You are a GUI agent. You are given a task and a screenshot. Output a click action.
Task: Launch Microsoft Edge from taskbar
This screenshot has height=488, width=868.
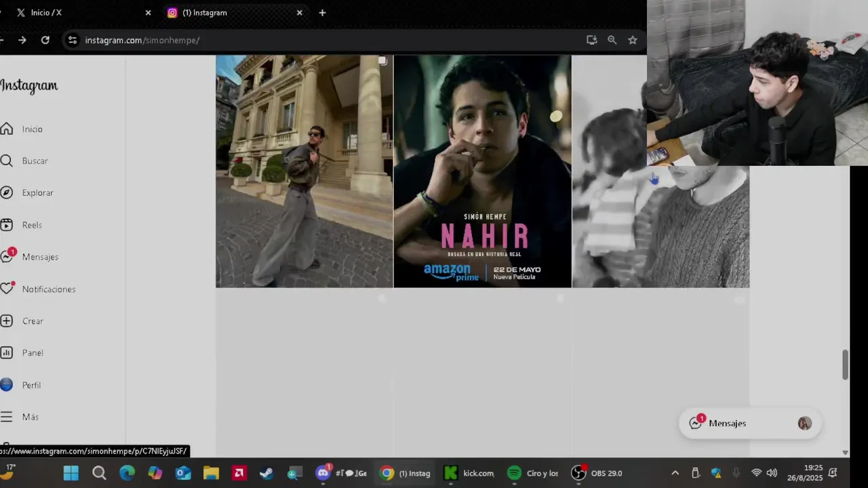127,473
